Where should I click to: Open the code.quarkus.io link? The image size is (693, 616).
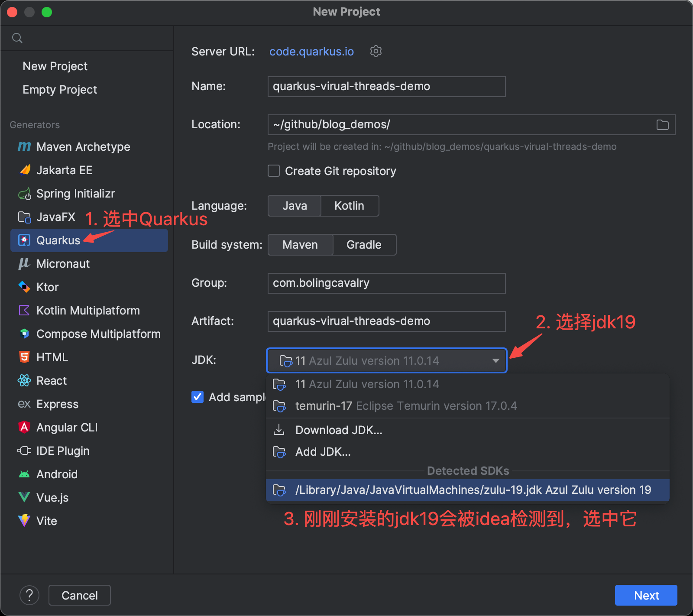click(x=311, y=52)
